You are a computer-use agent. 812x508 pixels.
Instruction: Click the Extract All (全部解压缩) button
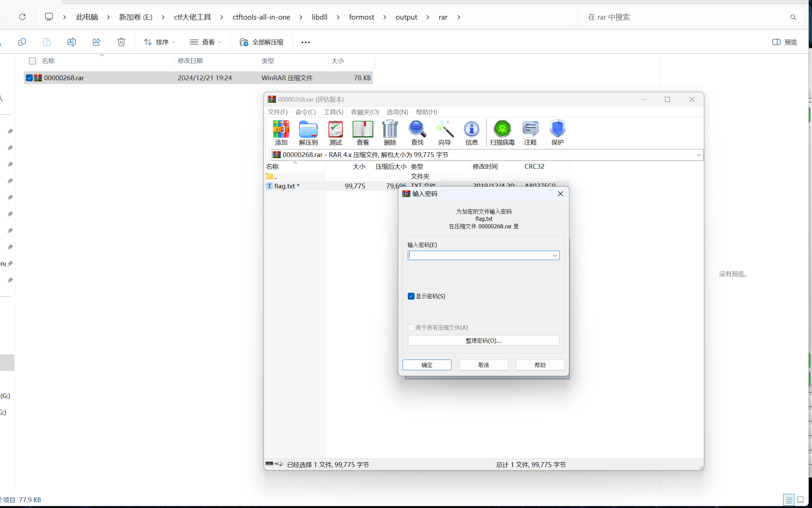(262, 42)
